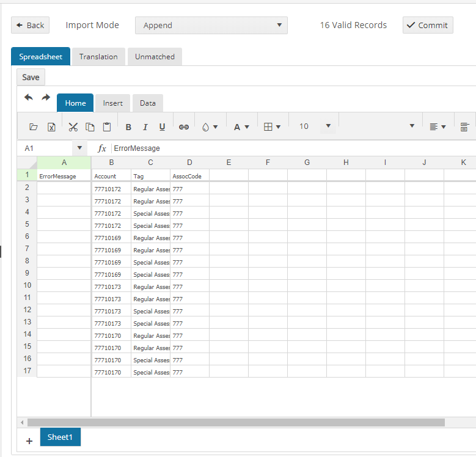476x457 pixels.
Task: Open the background fill color picker
Action: click(x=210, y=127)
